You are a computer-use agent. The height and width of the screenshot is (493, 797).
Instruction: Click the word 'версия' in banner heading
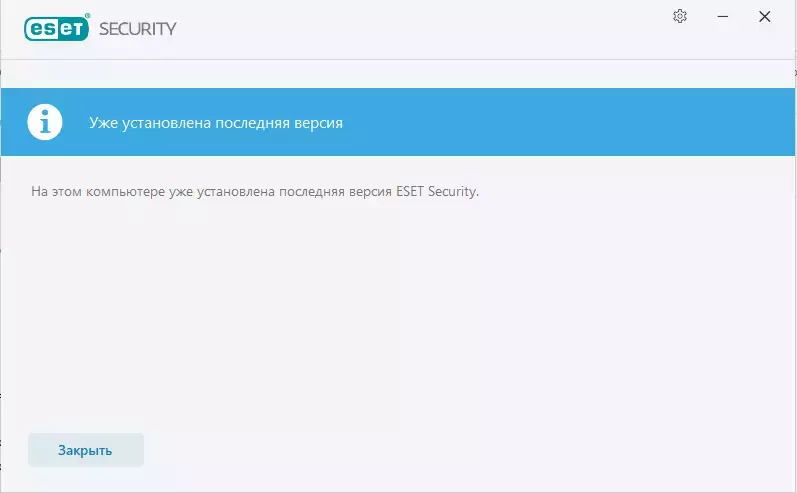[x=318, y=122]
